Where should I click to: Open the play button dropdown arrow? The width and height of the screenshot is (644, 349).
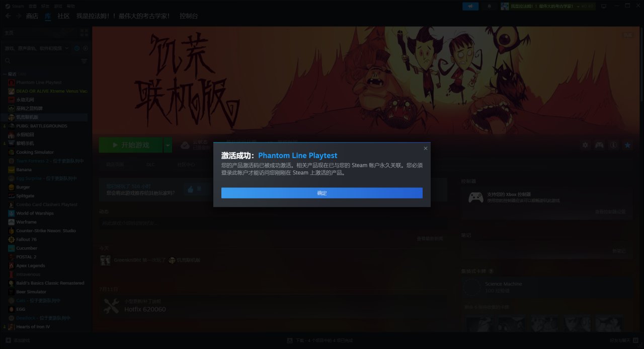click(168, 145)
